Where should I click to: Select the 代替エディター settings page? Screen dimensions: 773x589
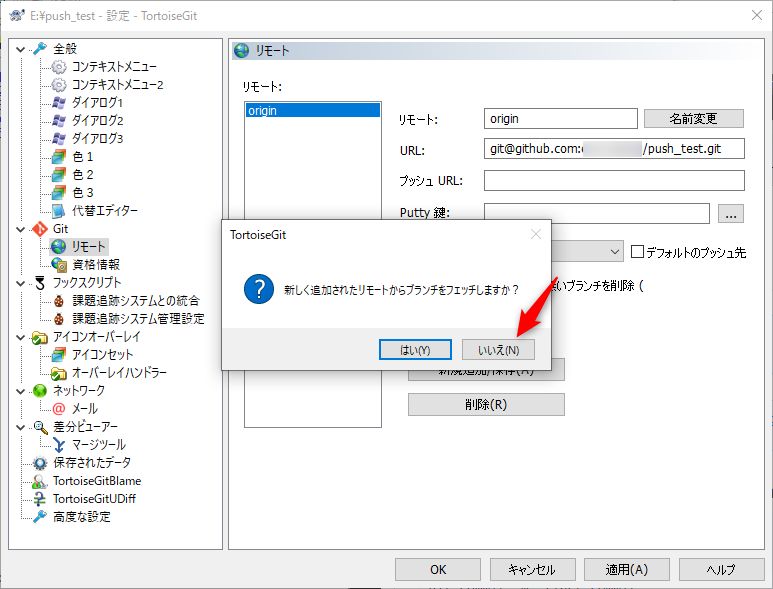pyautogui.click(x=105, y=211)
